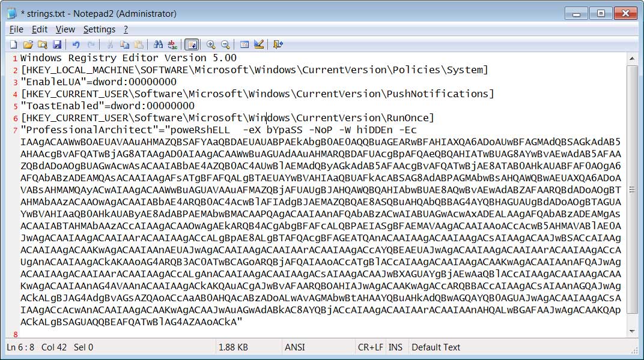Click the PushNotifications registry key line

pyautogui.click(x=258, y=94)
